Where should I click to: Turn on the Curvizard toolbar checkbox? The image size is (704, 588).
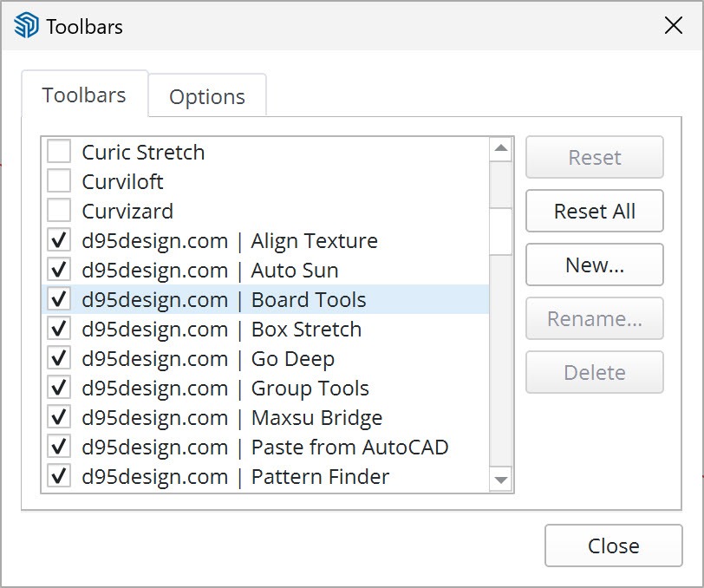coord(59,212)
